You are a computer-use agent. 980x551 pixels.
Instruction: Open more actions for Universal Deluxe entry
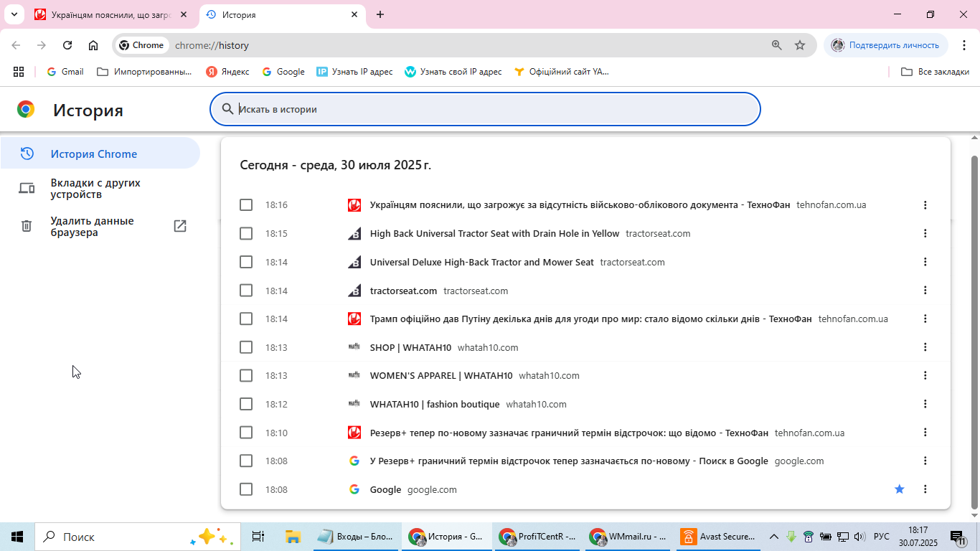pyautogui.click(x=925, y=262)
